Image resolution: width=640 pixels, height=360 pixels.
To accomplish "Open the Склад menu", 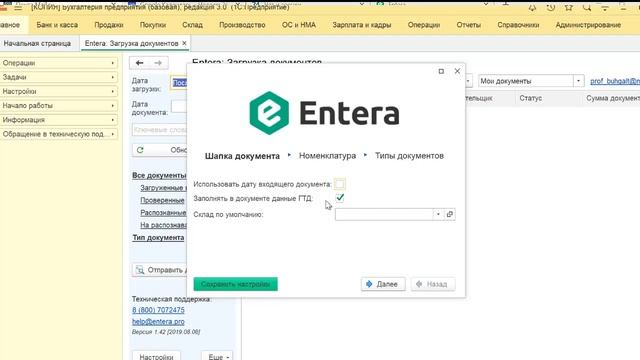I will pyautogui.click(x=192, y=25).
